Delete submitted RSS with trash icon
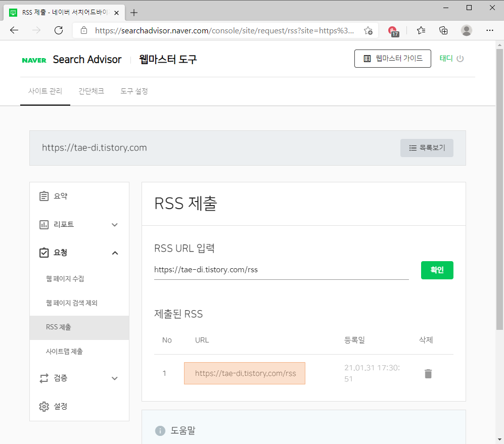Screen dimensions: 504x444 click(x=428, y=374)
